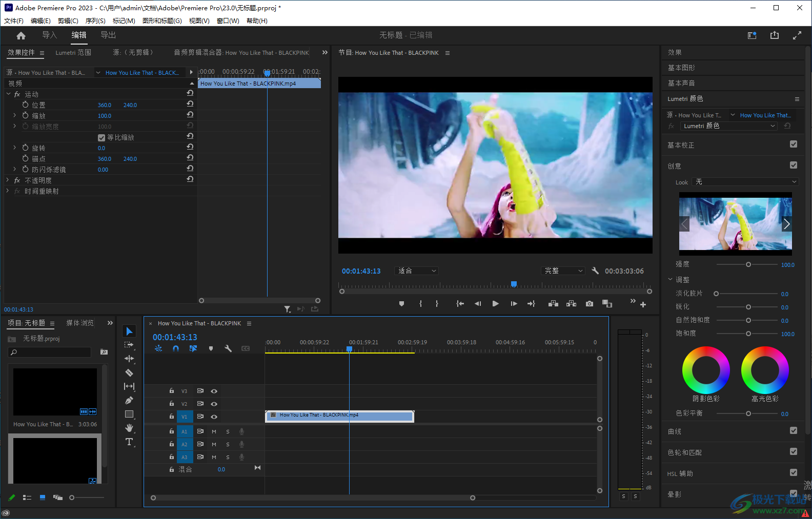Open the Lumetri 范围 tab
The height and width of the screenshot is (519, 812).
pyautogui.click(x=73, y=52)
